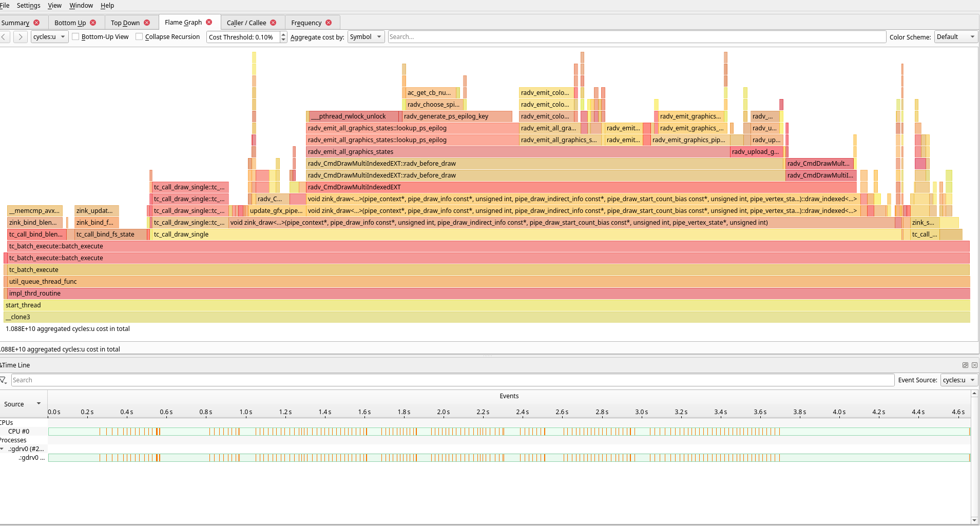Select the ac_get_cb_nu... frame
The height and width of the screenshot is (526, 980).
pos(431,93)
